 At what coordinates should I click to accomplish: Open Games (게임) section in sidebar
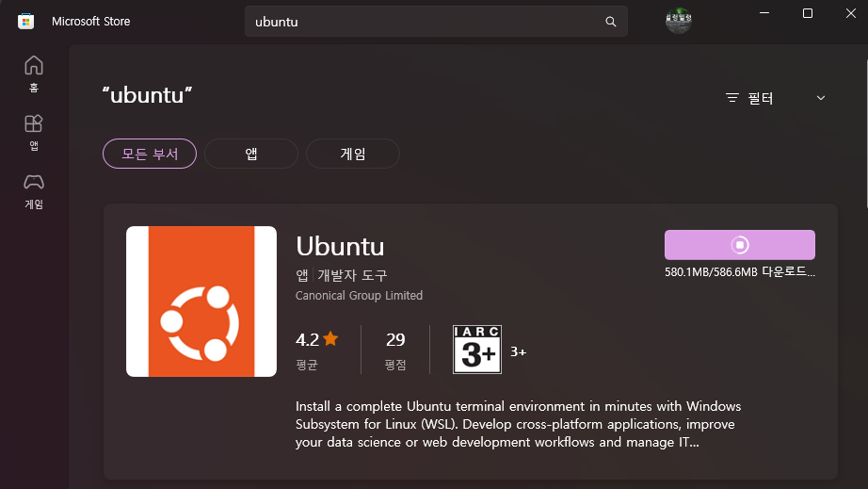pyautogui.click(x=34, y=191)
